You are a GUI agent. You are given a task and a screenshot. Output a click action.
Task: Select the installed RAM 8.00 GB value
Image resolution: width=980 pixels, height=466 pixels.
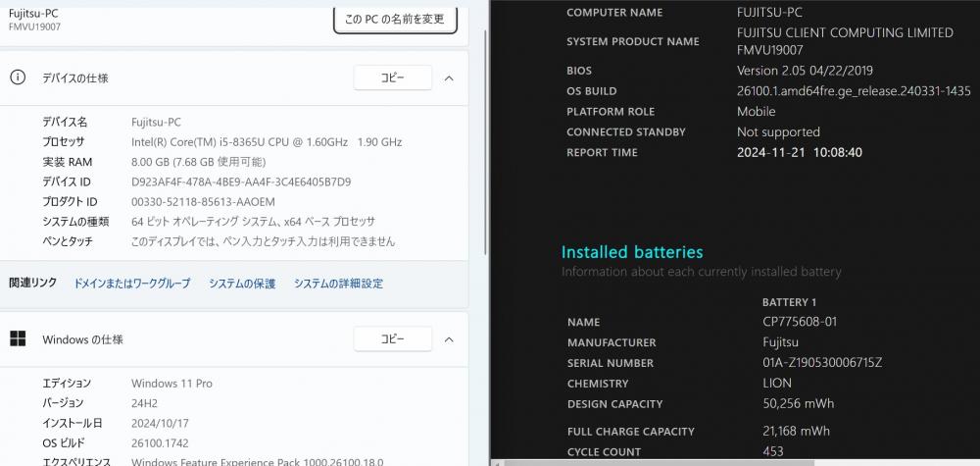tap(198, 162)
